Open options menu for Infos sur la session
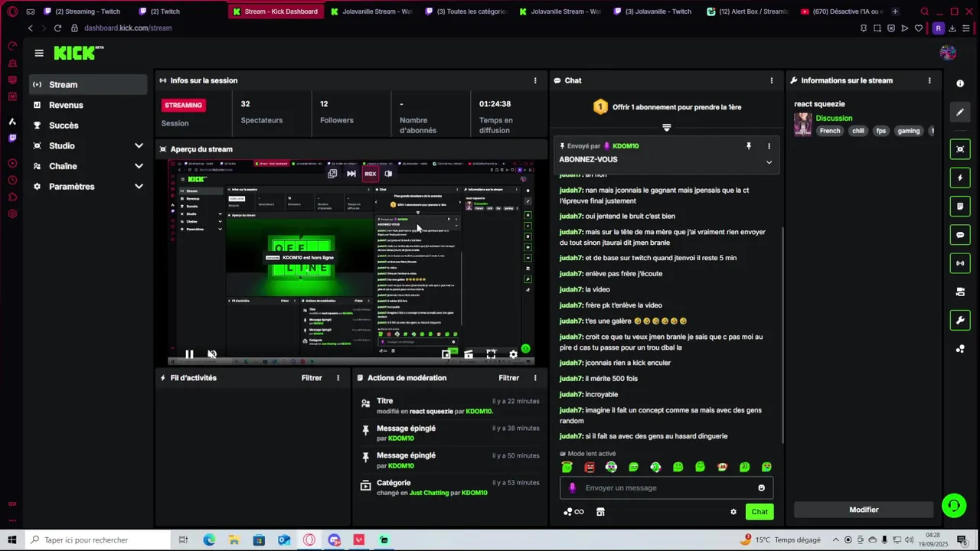 coord(535,80)
